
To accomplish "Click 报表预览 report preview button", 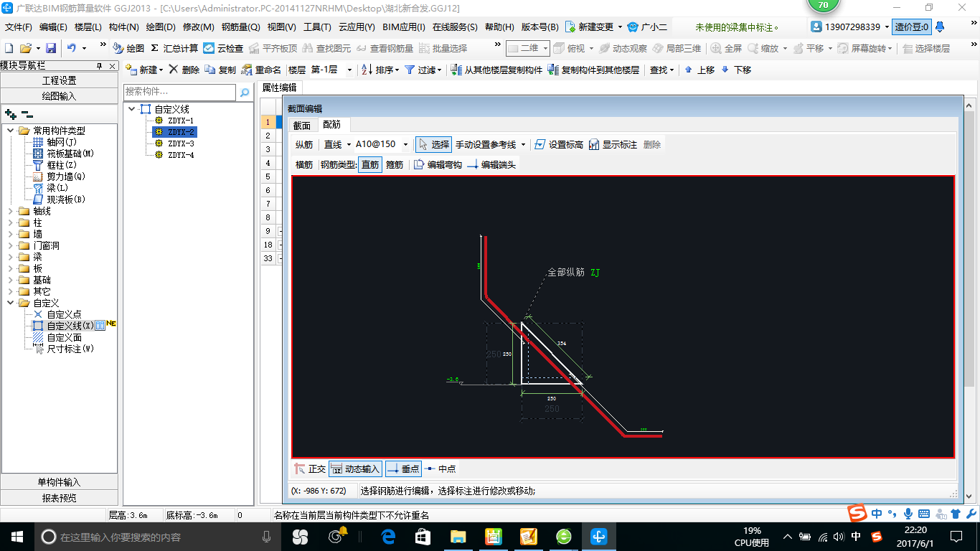I will (60, 498).
